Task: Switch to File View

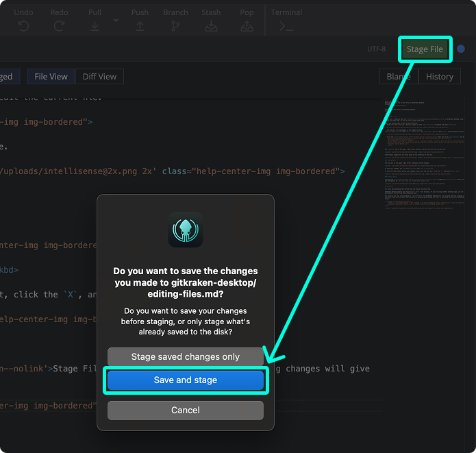Action: pyautogui.click(x=51, y=76)
